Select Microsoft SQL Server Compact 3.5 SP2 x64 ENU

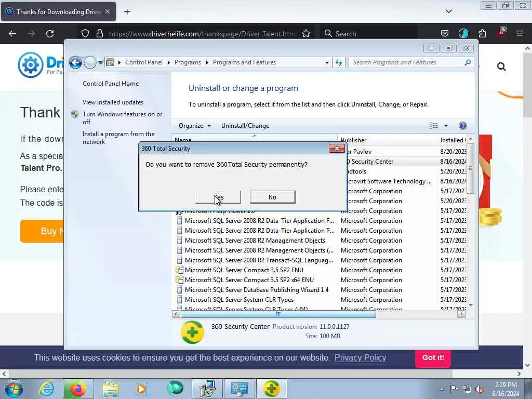click(x=249, y=280)
